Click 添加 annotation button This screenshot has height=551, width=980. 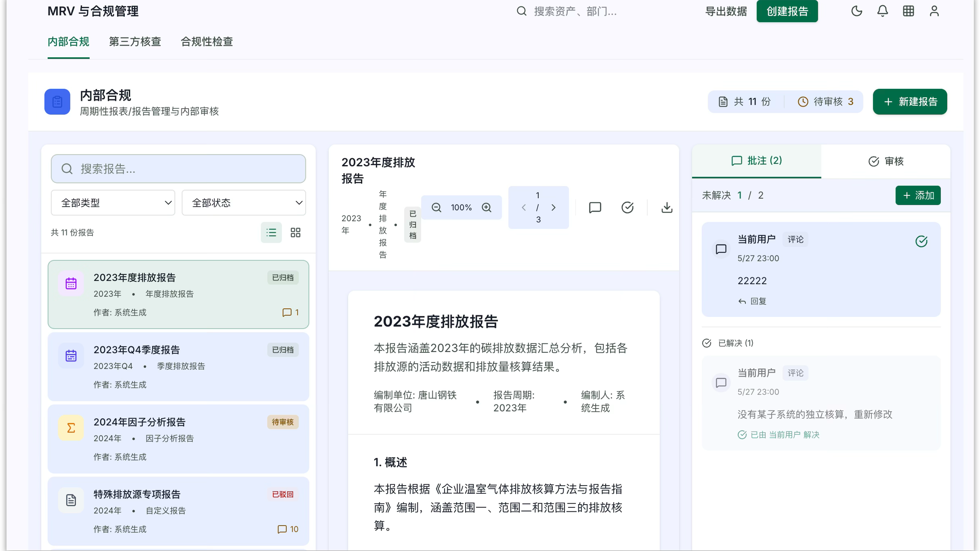pyautogui.click(x=918, y=195)
